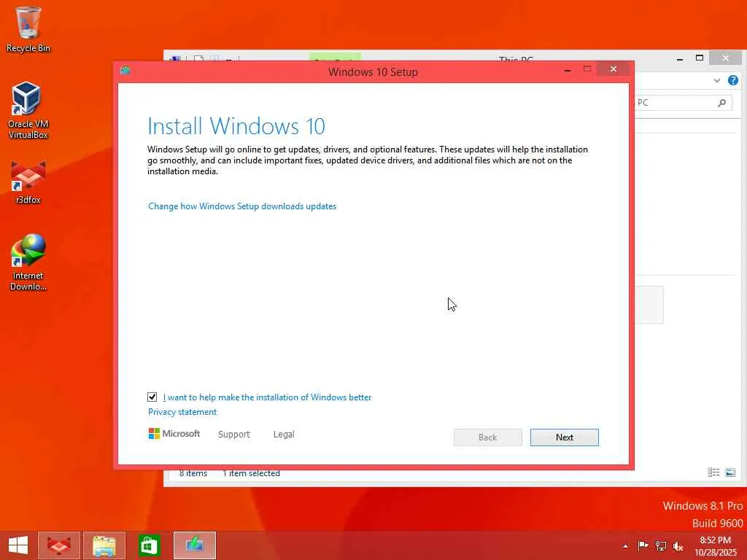Open the network tray icon
Screen dimensions: 747x560
(x=661, y=545)
